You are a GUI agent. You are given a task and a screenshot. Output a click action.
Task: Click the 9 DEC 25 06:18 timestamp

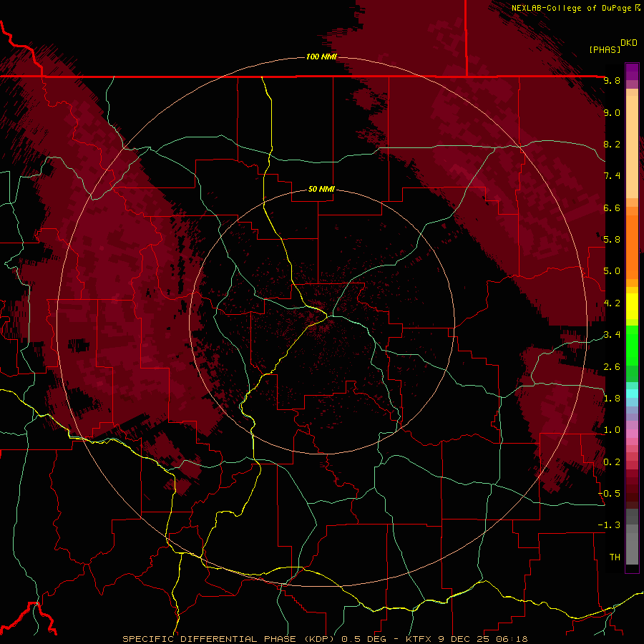[x=483, y=639]
